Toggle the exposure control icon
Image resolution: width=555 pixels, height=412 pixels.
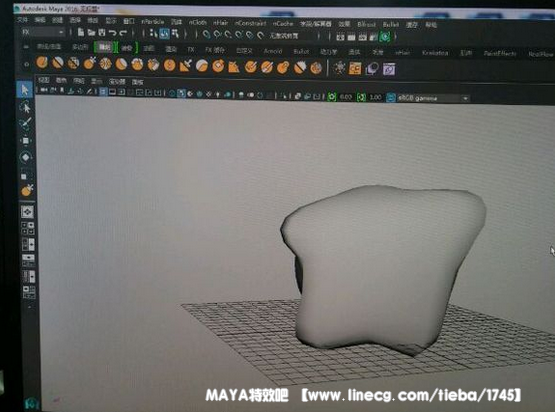click(x=331, y=96)
